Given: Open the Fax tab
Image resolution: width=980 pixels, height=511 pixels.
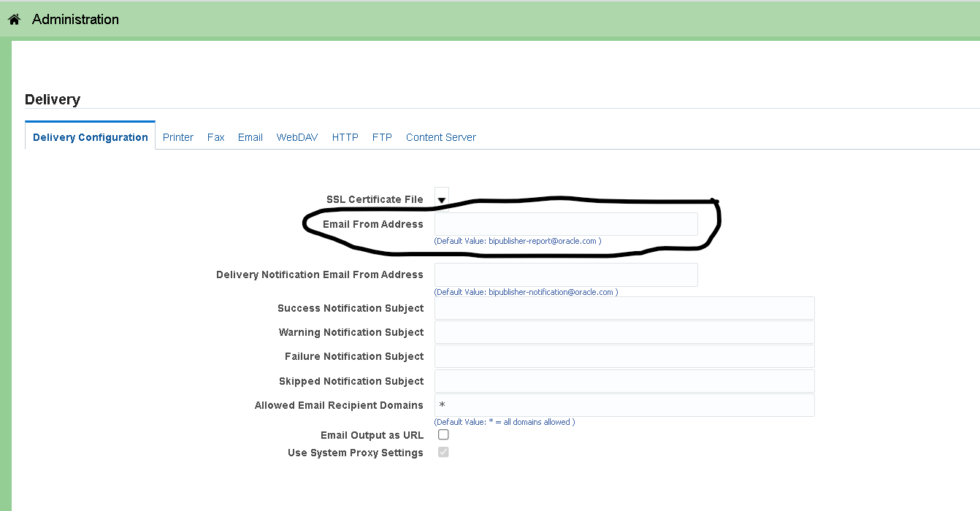Looking at the screenshot, I should (x=215, y=137).
